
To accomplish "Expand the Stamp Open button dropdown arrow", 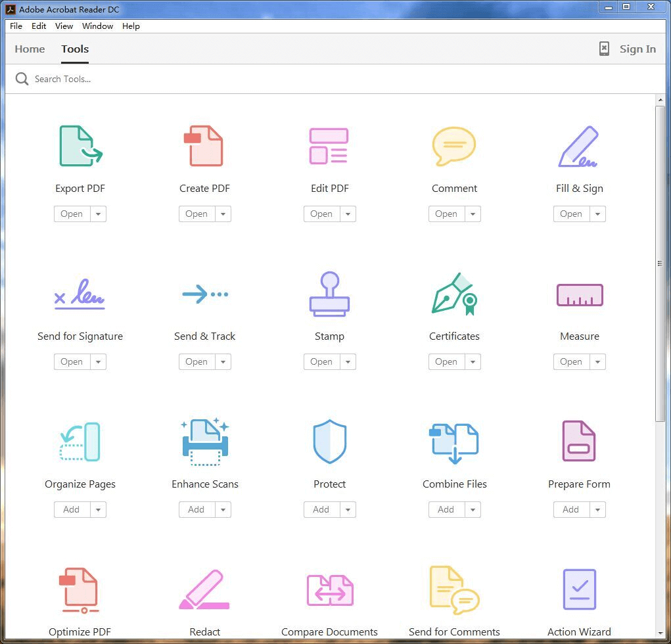I will (348, 362).
